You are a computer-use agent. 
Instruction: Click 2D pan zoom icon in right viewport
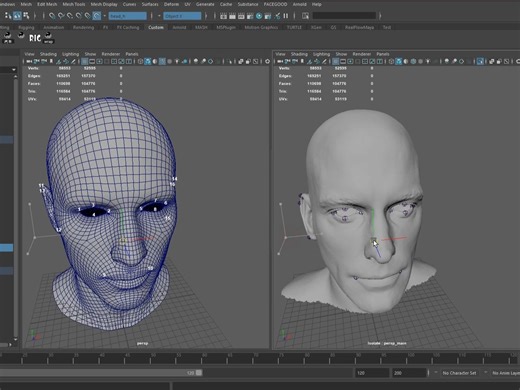click(317, 61)
